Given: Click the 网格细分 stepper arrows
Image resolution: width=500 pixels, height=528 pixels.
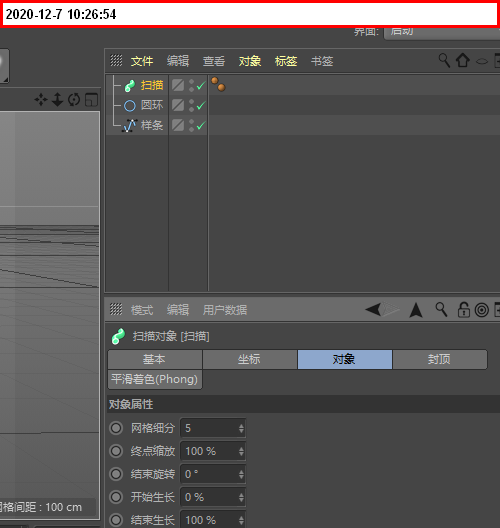Looking at the screenshot, I should point(241,428).
